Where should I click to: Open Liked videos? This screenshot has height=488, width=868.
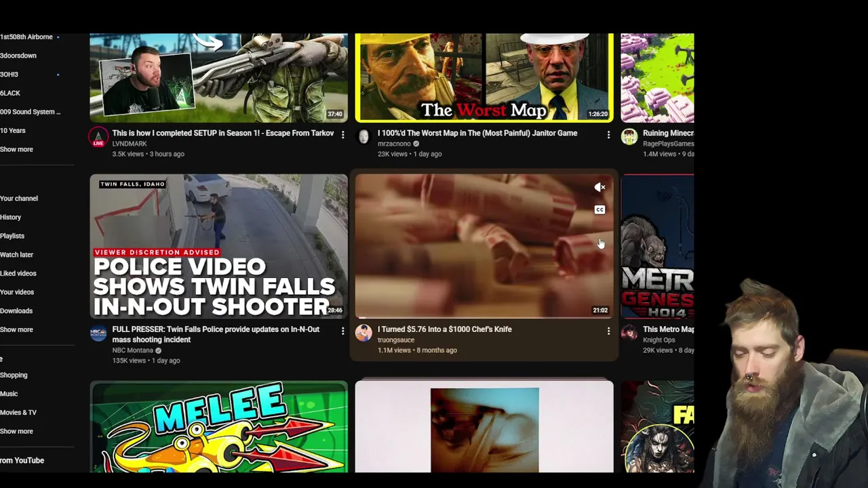18,273
